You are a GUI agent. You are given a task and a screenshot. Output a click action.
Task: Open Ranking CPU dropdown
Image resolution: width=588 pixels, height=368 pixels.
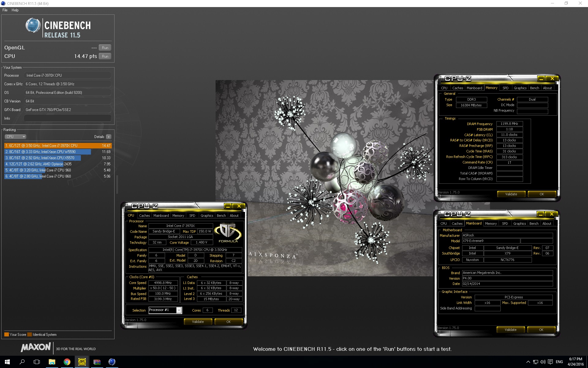[x=15, y=137]
